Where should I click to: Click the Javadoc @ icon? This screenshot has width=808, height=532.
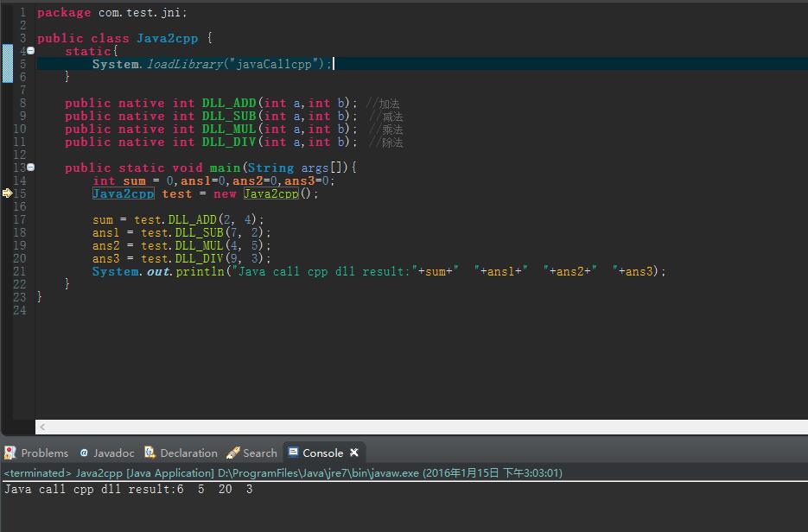pos(84,453)
